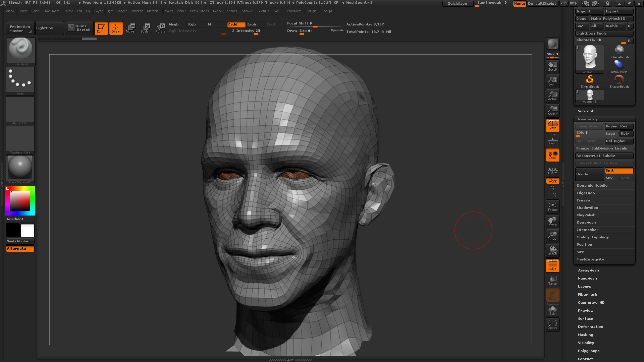Toggle Solo mode
The image size is (644, 362).
[552, 310]
